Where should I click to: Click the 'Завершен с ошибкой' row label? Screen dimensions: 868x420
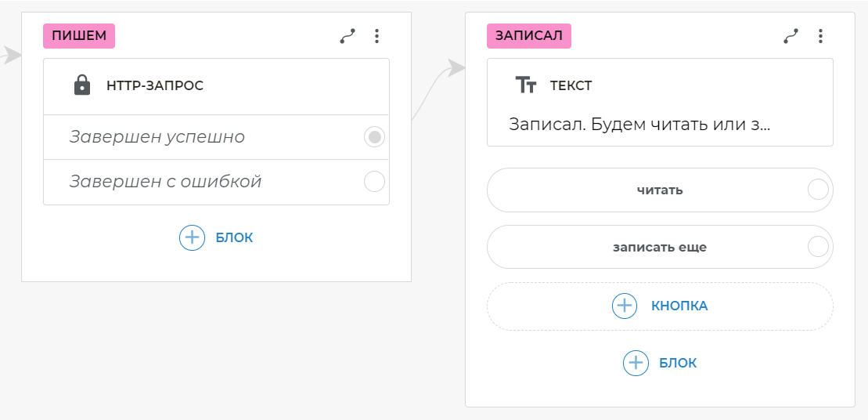(165, 182)
